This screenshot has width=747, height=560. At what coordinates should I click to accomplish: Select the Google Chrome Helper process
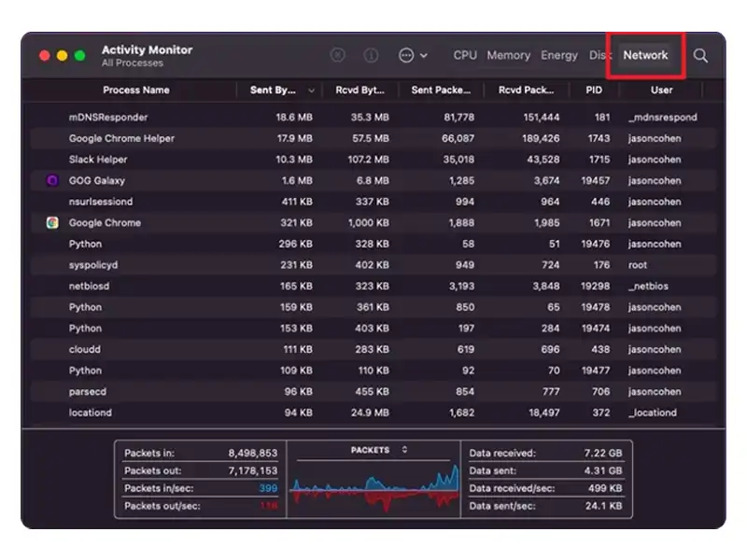pos(121,138)
